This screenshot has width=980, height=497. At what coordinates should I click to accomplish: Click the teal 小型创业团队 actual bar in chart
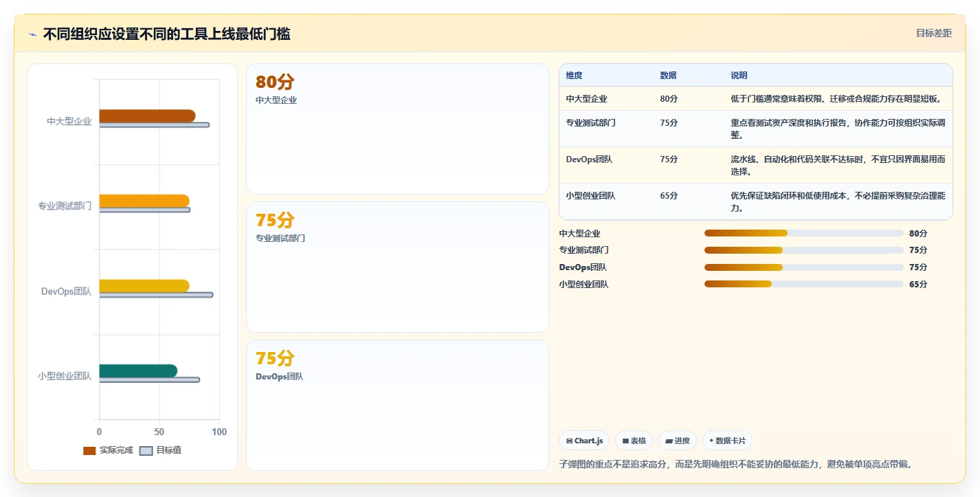(x=138, y=371)
